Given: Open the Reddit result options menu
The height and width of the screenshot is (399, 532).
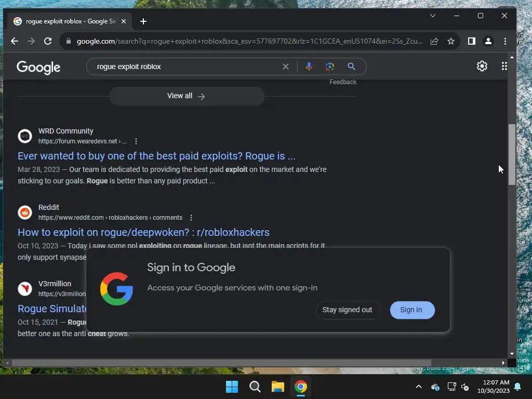Looking at the screenshot, I should 191,218.
